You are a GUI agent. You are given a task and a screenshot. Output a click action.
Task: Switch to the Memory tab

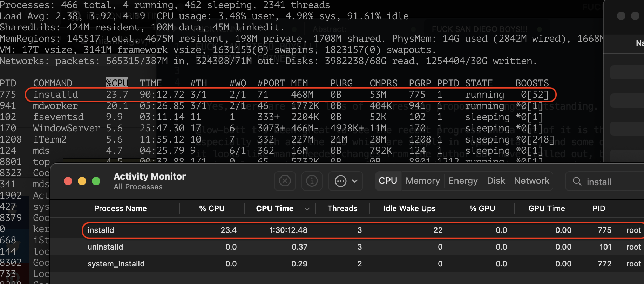coord(422,181)
